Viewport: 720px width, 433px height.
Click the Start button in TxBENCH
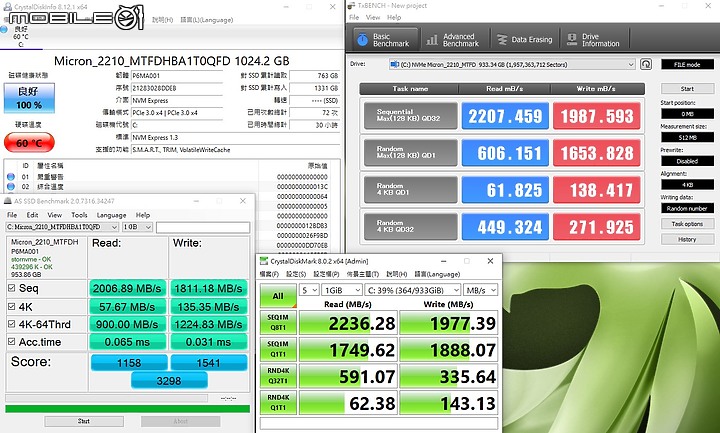[687, 88]
